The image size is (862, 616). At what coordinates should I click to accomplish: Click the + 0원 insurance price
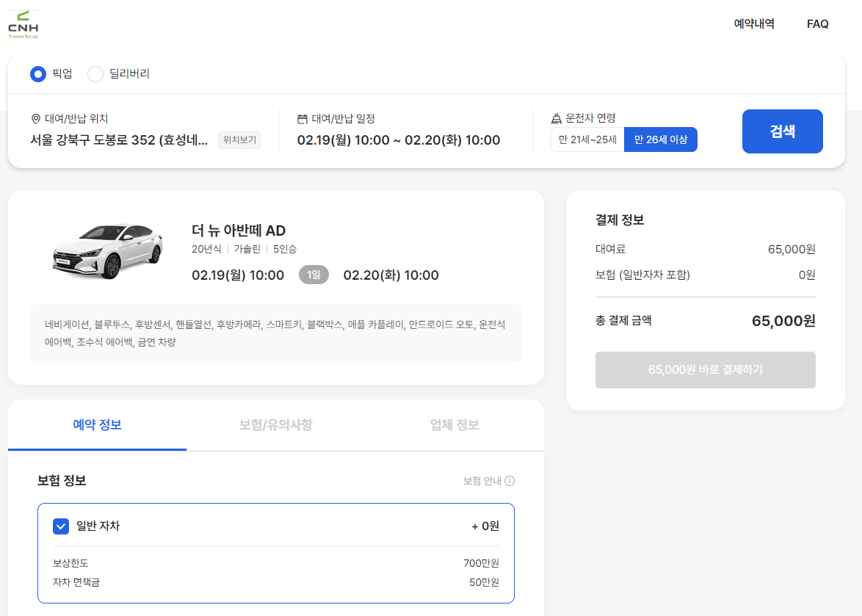[485, 526]
